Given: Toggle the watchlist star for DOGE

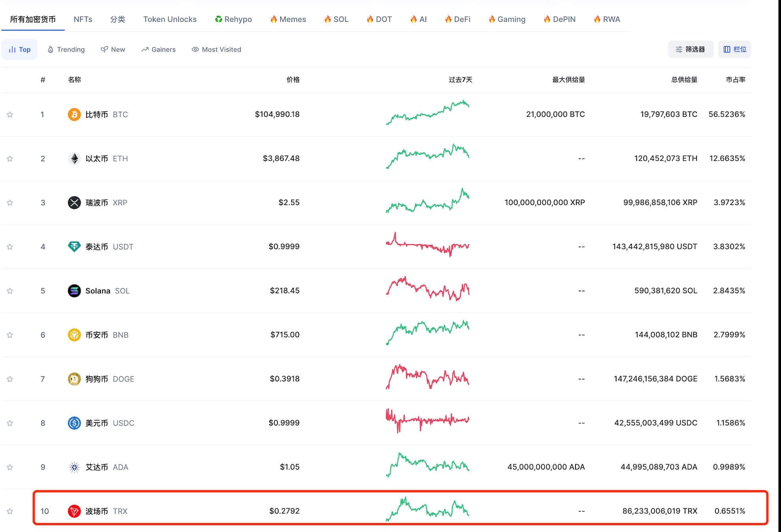Looking at the screenshot, I should pos(10,379).
